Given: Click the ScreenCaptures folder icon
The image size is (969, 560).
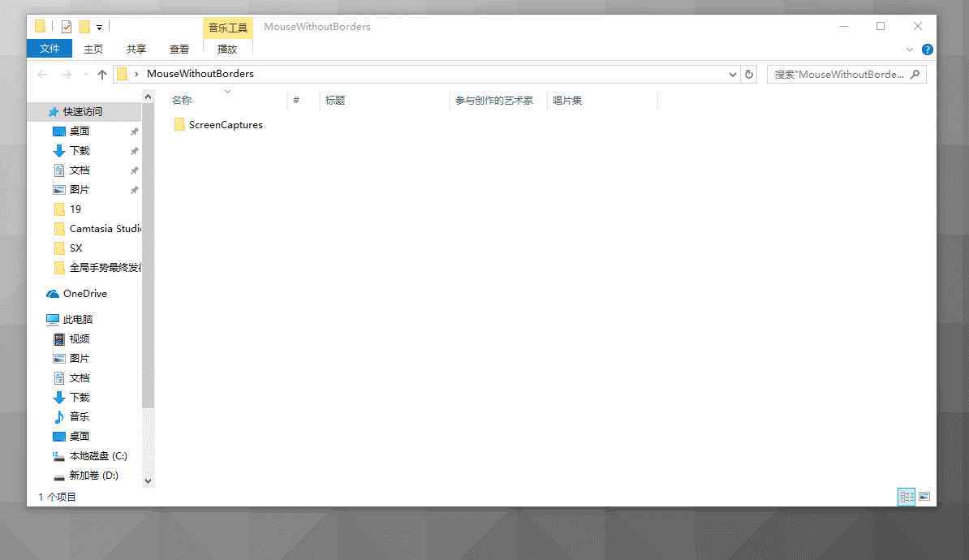Looking at the screenshot, I should click(179, 125).
